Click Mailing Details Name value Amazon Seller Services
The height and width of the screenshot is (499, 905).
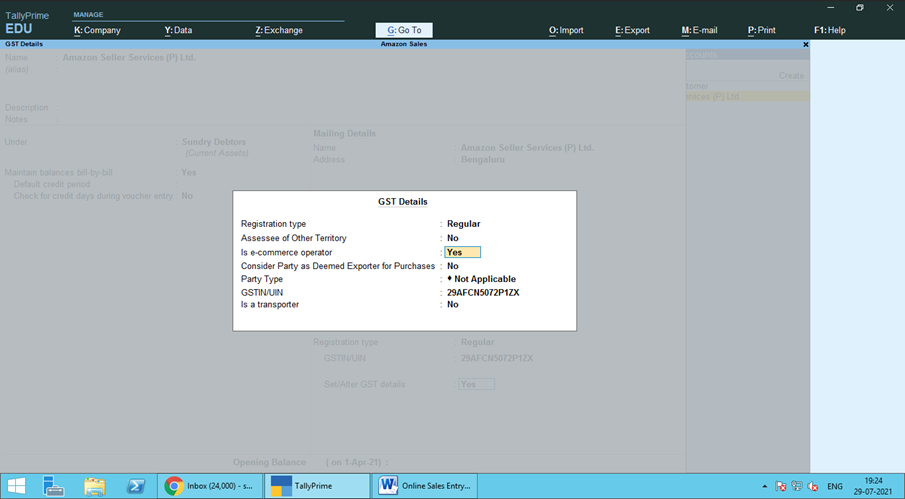click(527, 148)
